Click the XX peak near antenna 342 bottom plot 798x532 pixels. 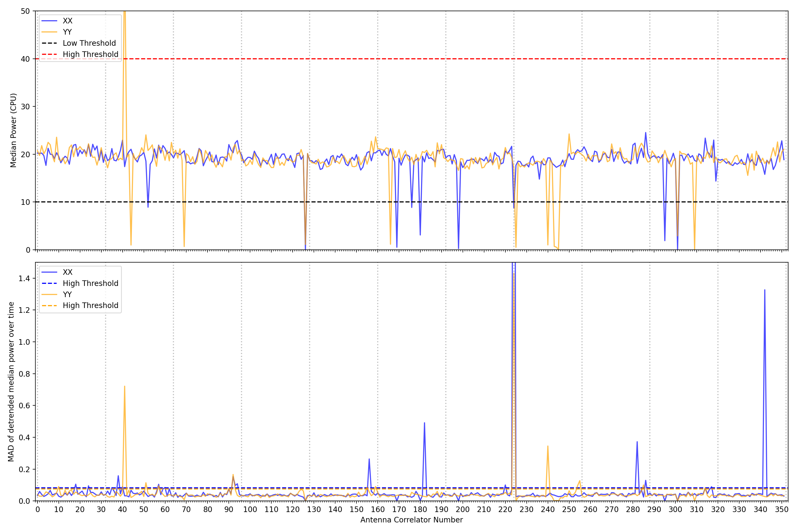click(x=764, y=290)
